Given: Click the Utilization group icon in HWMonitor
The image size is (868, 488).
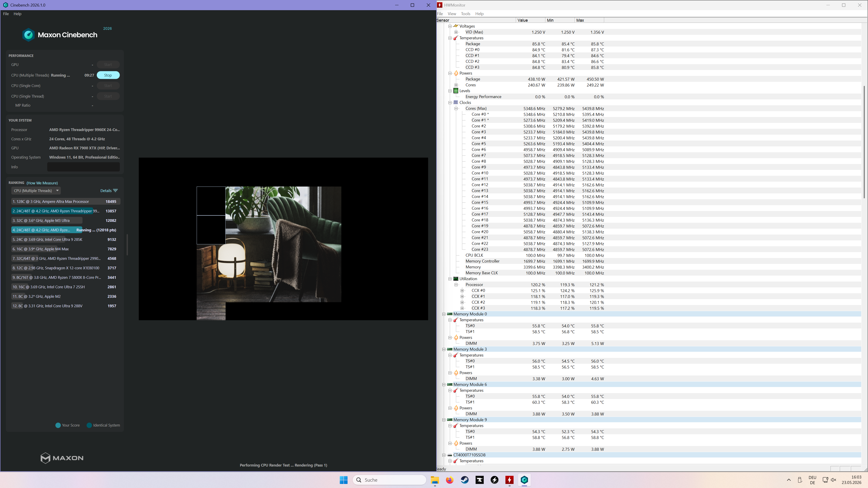Looking at the screenshot, I should click(x=456, y=279).
